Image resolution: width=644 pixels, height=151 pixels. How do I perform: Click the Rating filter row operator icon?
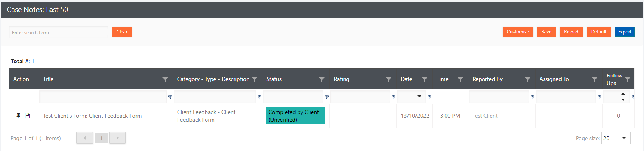(393, 97)
